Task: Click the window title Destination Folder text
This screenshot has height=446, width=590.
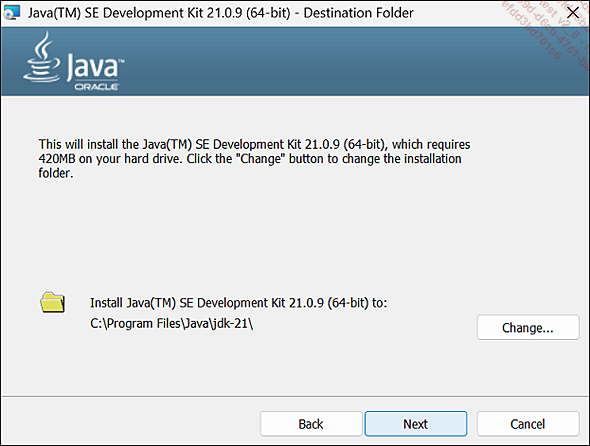Action: [359, 13]
